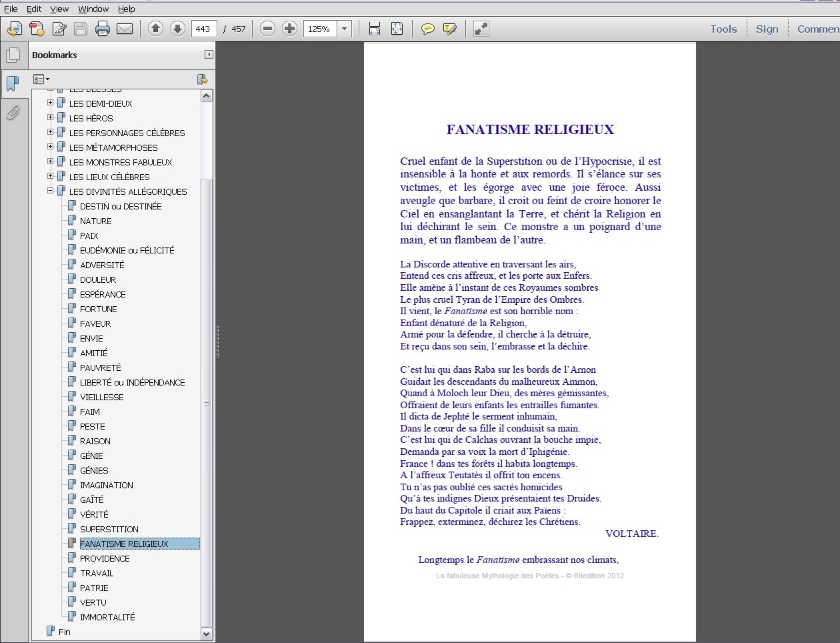Switch to Read Mode view icon
This screenshot has height=643, width=840.
(x=481, y=29)
